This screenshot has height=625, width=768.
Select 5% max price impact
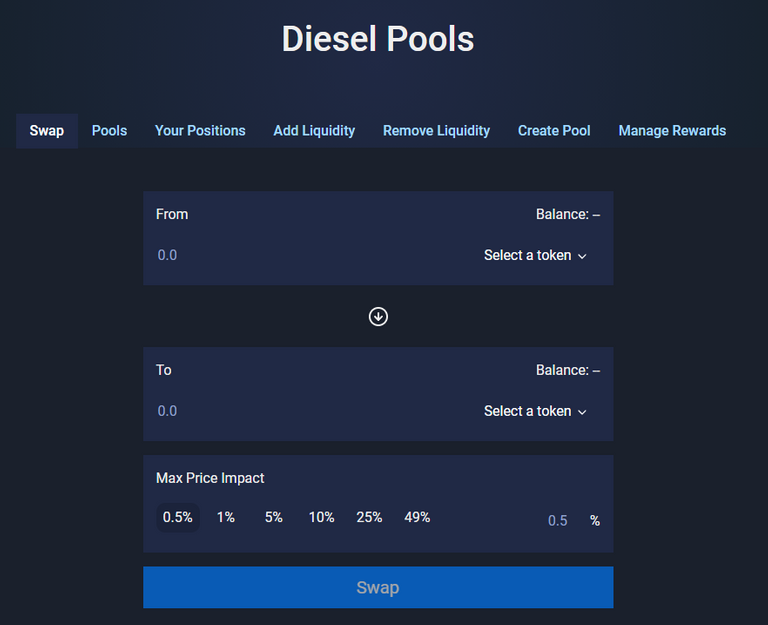pos(274,517)
